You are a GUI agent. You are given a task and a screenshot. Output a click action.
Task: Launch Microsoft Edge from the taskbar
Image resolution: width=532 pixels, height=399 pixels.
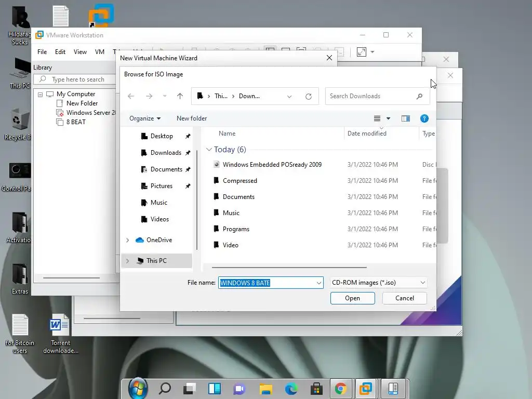(291, 388)
